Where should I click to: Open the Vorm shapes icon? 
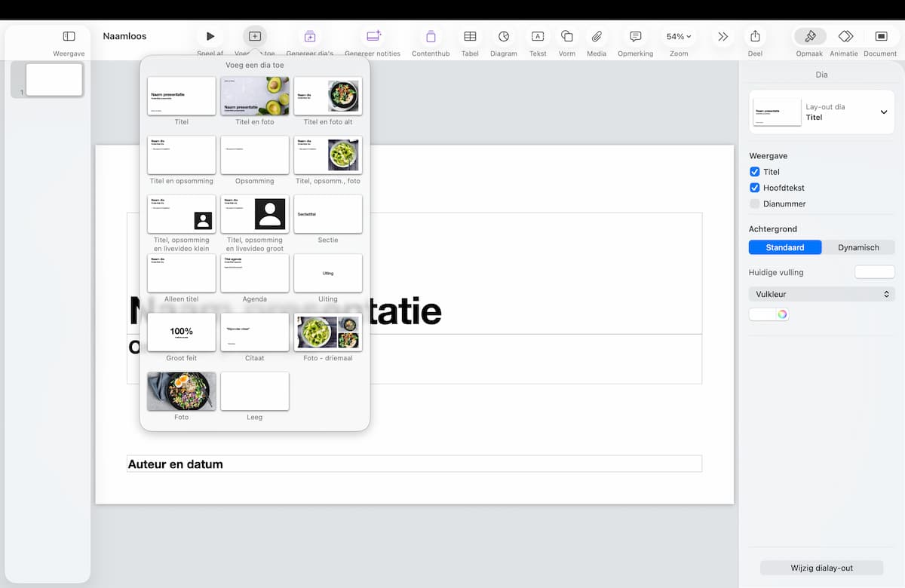coord(567,36)
